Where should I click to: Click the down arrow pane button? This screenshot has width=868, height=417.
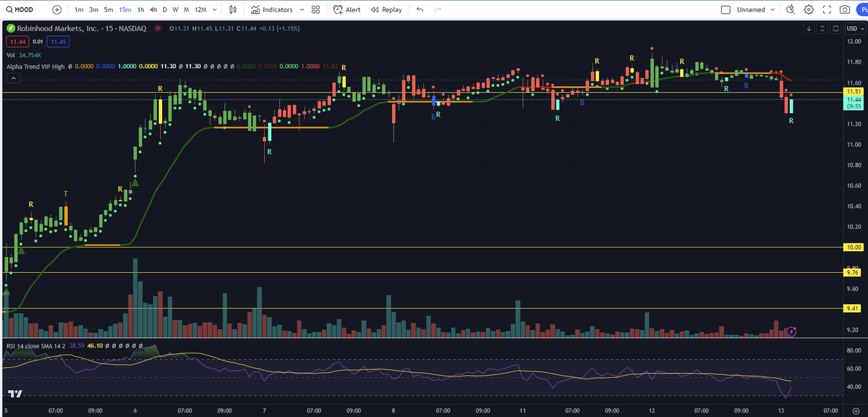[x=809, y=28]
